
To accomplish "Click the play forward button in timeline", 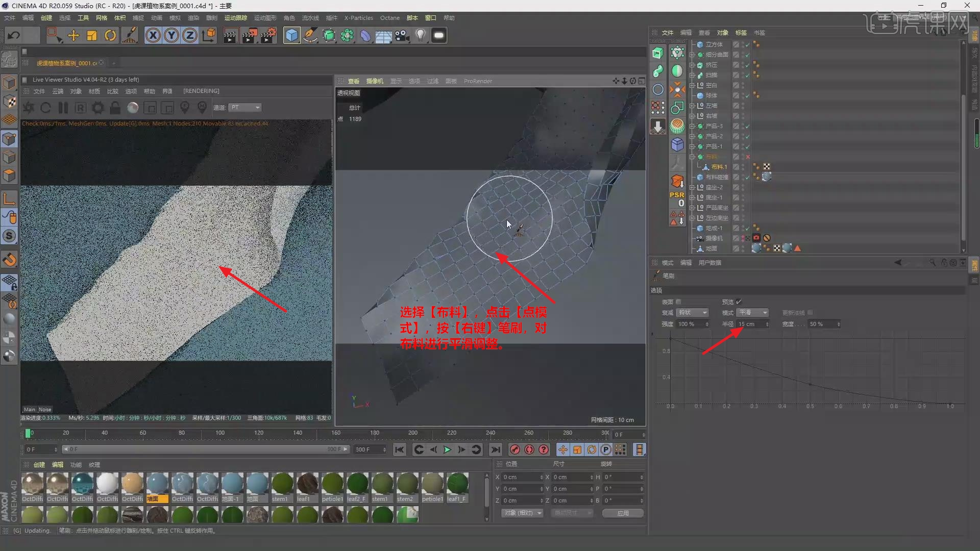I will tap(447, 449).
